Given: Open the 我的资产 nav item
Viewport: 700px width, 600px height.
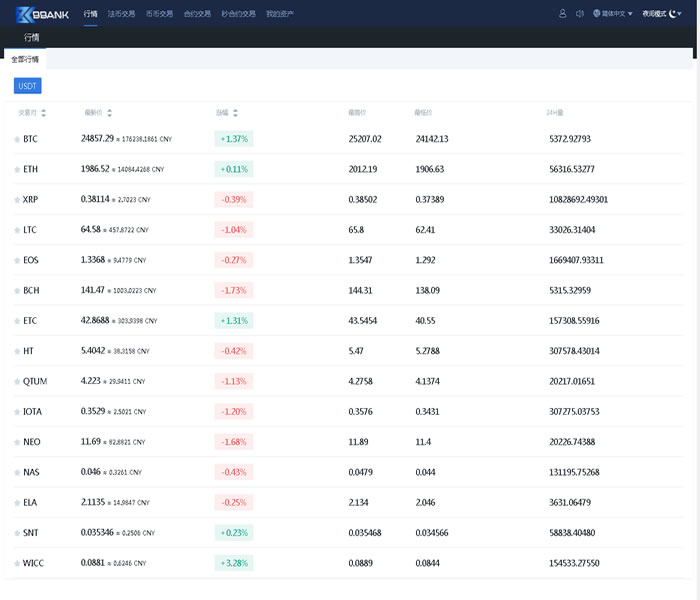Looking at the screenshot, I should click(280, 14).
